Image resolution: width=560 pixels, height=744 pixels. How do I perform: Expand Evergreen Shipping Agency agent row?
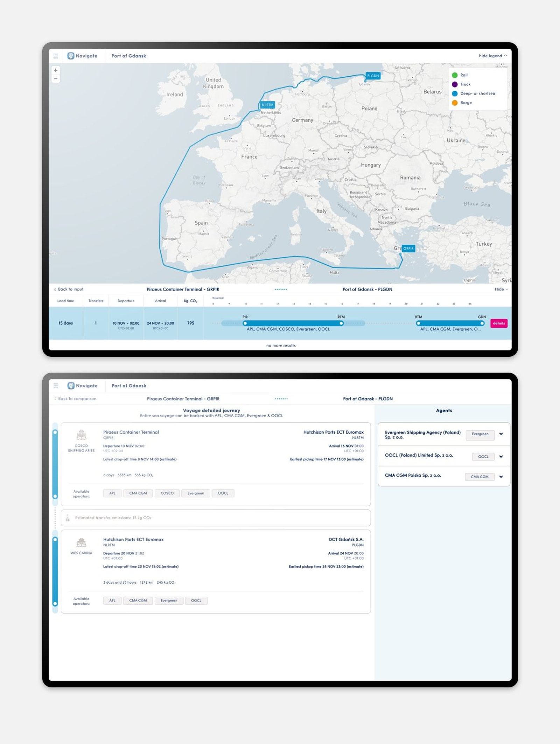click(501, 434)
